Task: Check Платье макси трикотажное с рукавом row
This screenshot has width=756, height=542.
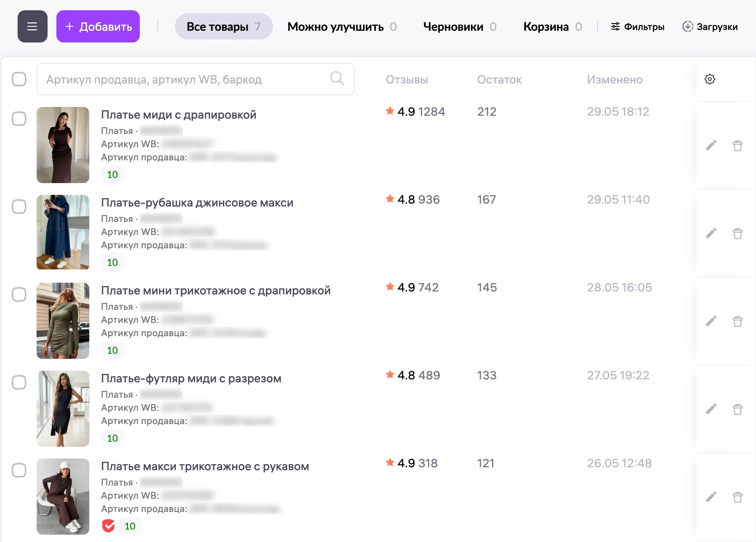Action: (x=19, y=470)
